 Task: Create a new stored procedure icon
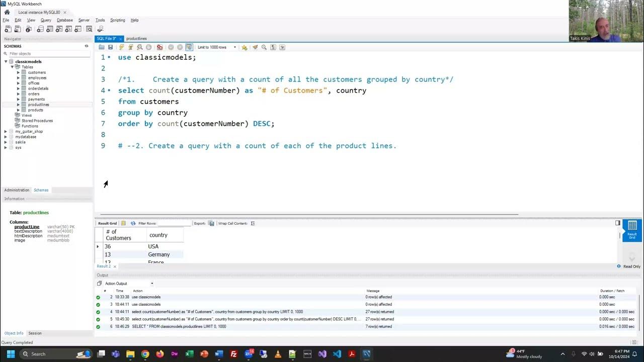click(69, 29)
